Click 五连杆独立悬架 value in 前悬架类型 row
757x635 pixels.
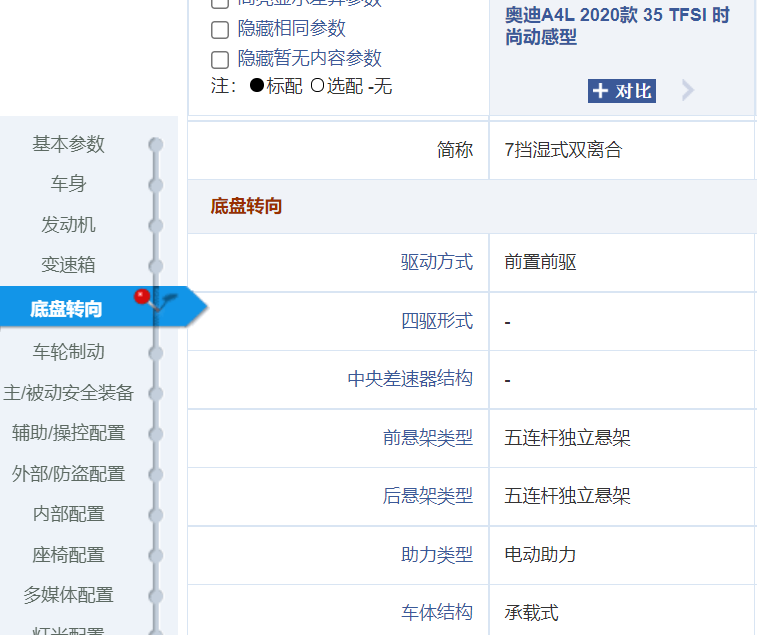click(567, 438)
